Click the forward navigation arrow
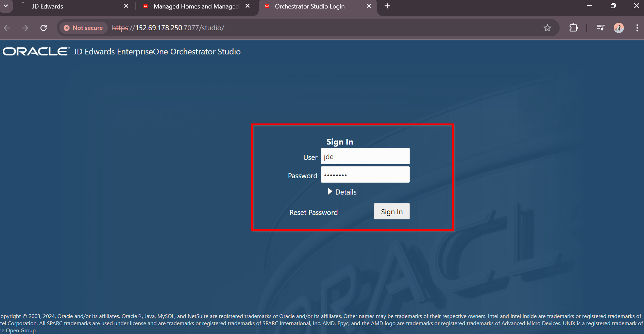Image resolution: width=644 pixels, height=334 pixels. click(x=25, y=28)
